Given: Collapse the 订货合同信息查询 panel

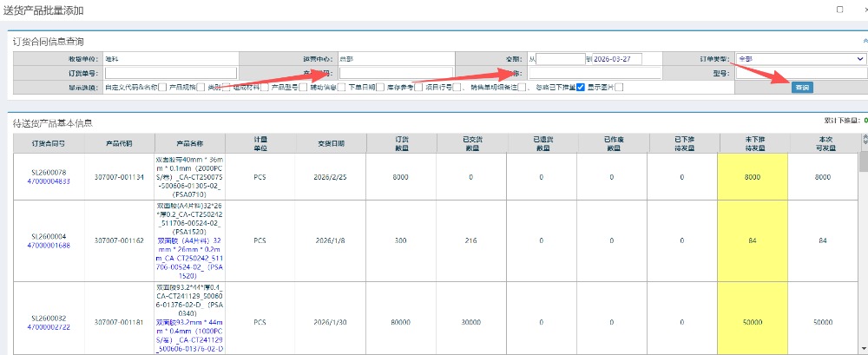Looking at the screenshot, I should click(x=865, y=41).
